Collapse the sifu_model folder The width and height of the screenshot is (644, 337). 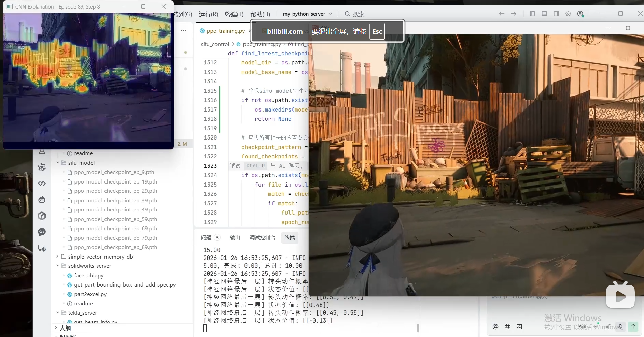pos(58,163)
